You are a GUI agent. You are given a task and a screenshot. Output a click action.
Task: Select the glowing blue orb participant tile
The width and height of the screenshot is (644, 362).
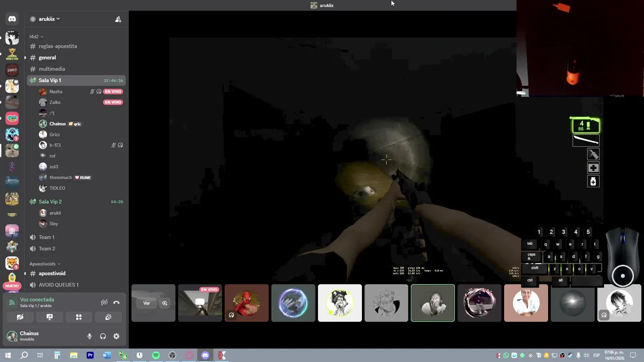(293, 303)
